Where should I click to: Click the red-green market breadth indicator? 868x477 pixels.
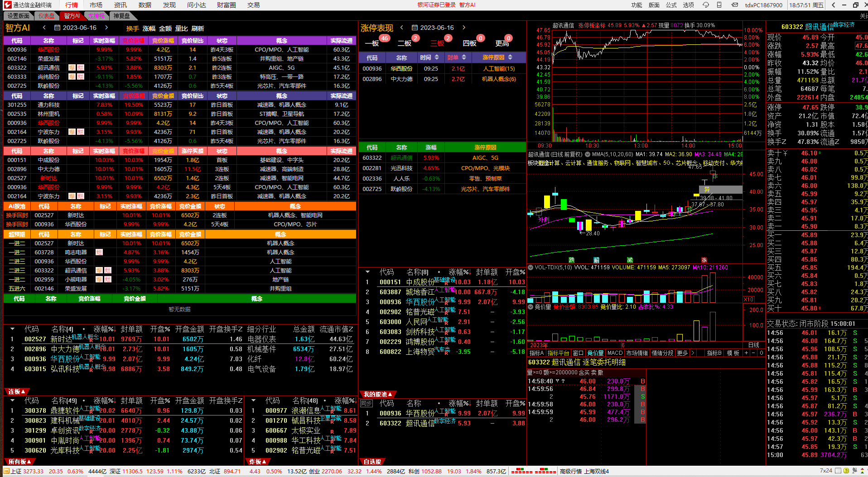[x=533, y=471]
